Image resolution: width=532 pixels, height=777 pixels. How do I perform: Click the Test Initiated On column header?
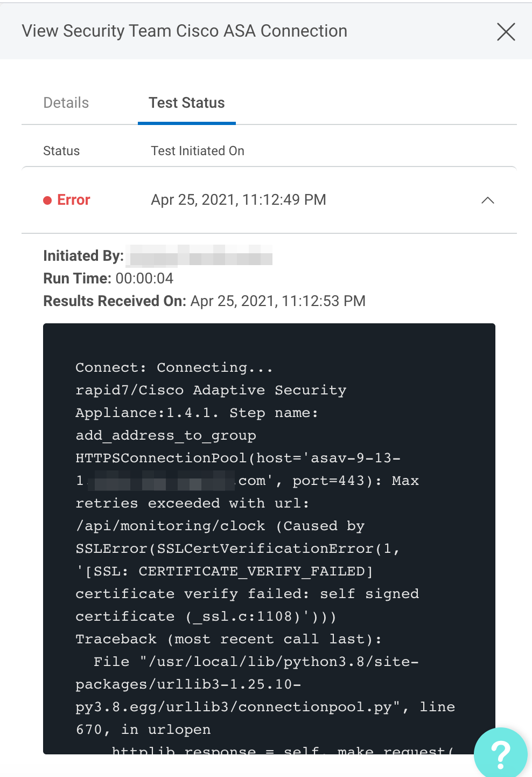point(197,151)
